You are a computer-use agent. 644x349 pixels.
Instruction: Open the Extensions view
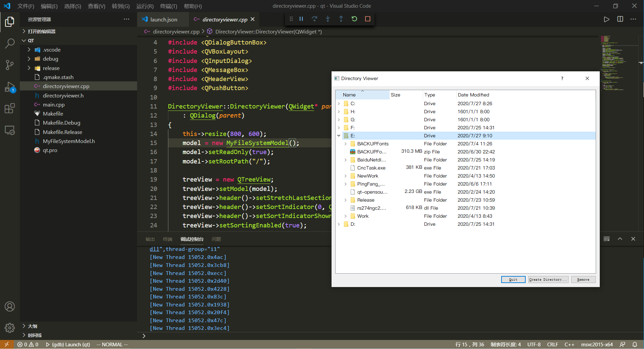click(10, 108)
